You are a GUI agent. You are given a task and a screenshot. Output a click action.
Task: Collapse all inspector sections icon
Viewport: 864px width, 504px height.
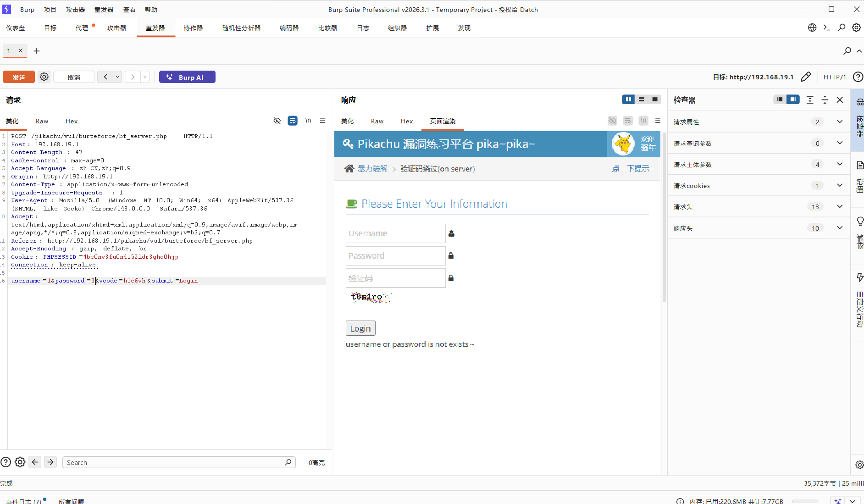pyautogui.click(x=825, y=100)
